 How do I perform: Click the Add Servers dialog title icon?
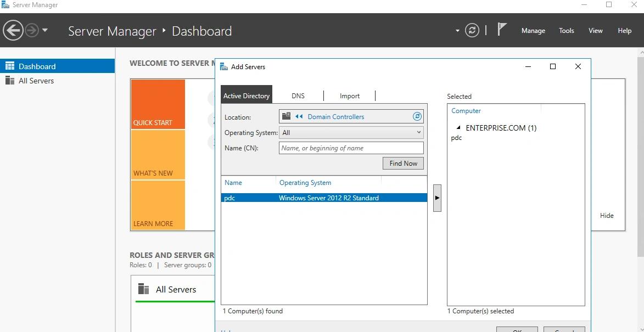coord(224,66)
